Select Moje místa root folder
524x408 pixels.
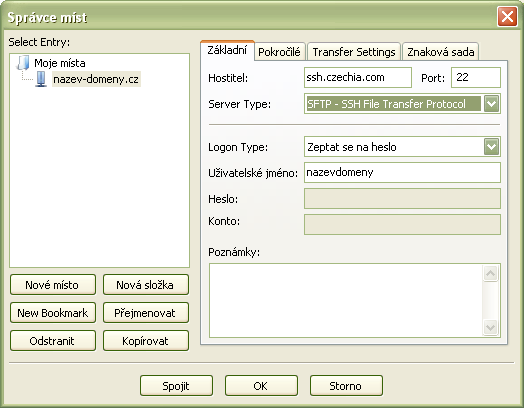click(x=60, y=63)
